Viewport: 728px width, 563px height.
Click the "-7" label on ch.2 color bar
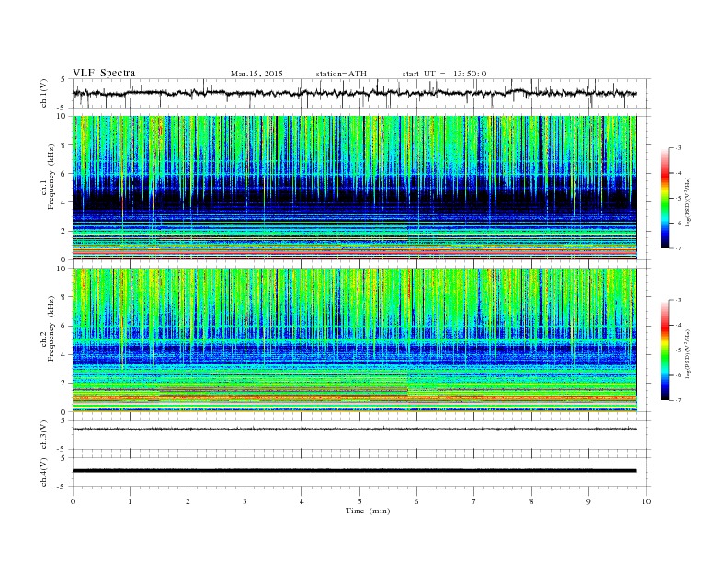(678, 400)
